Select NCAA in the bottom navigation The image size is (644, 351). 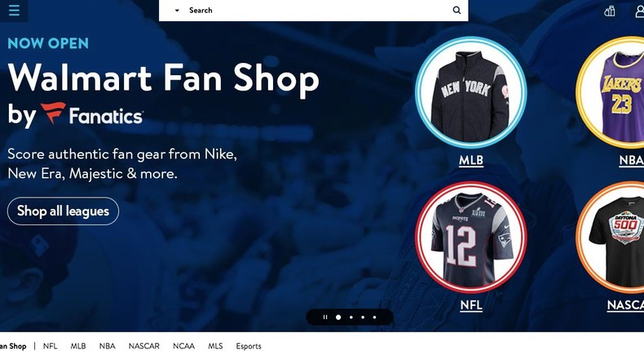[183, 346]
